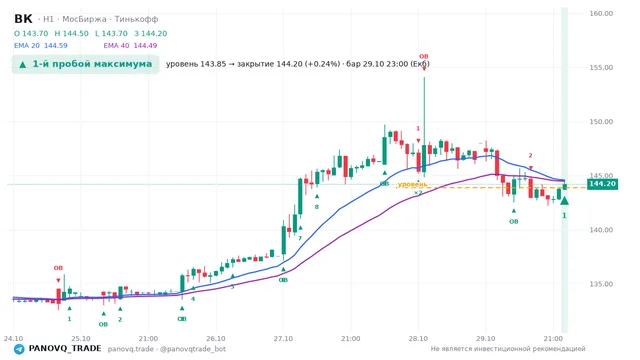Click the ×2 label under the level line

(418, 193)
